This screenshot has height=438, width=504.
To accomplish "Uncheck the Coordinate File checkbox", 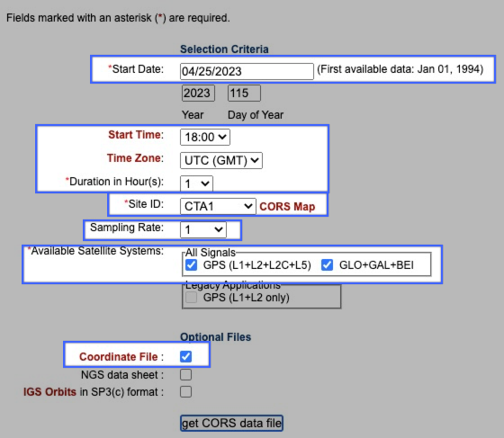I will 185,356.
